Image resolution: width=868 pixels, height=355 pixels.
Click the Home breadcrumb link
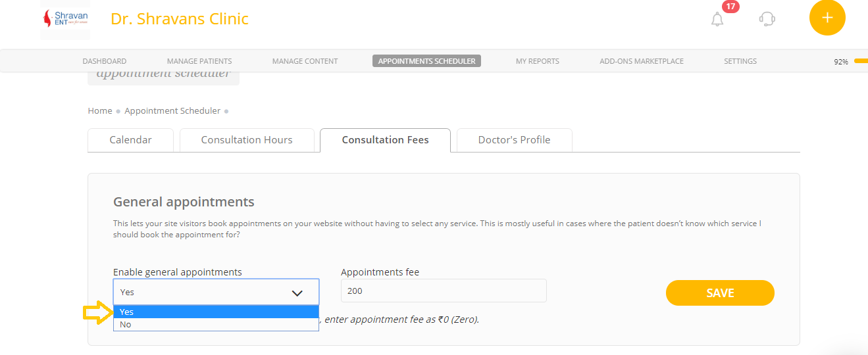[100, 111]
